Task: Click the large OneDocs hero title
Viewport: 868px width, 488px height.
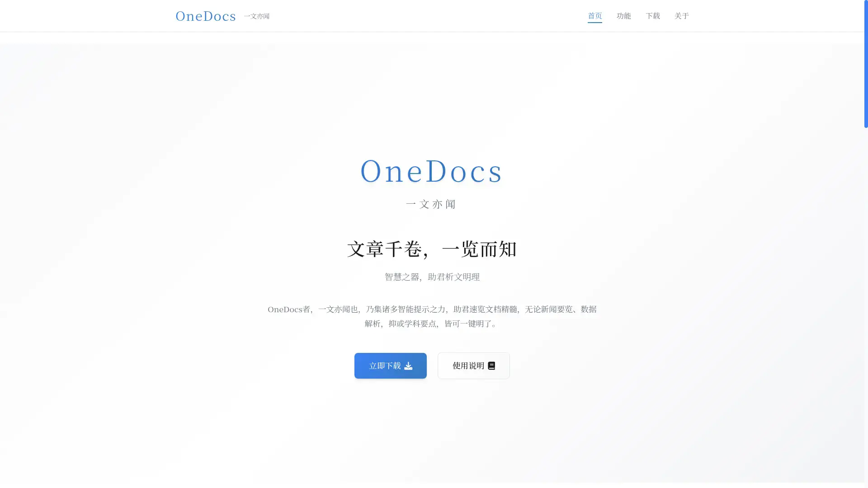Action: [x=431, y=172]
